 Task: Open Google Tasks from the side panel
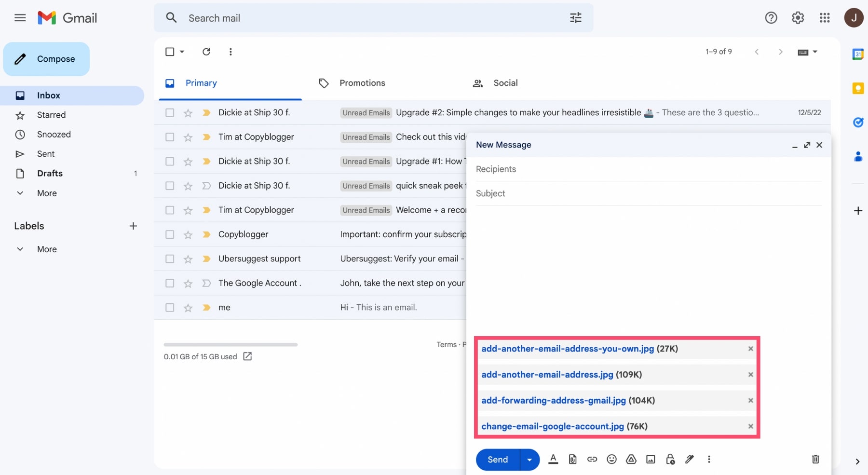pyautogui.click(x=858, y=122)
